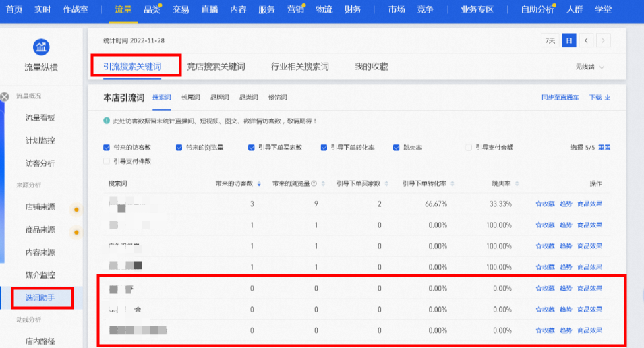The width and height of the screenshot is (644, 348).
Task: Open 流量 in top navigation
Action: (123, 9)
